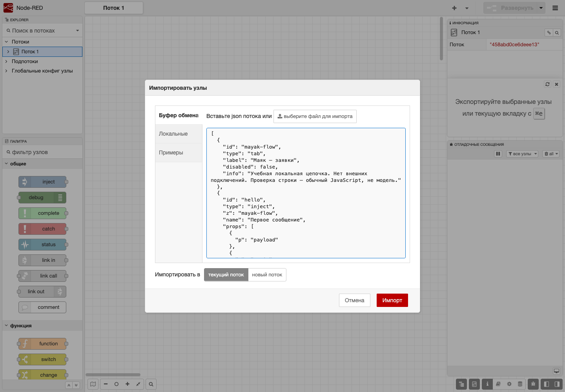Click the zoom-to-fit arrows icon
Image resolution: width=565 pixels, height=392 pixels.
(x=138, y=384)
